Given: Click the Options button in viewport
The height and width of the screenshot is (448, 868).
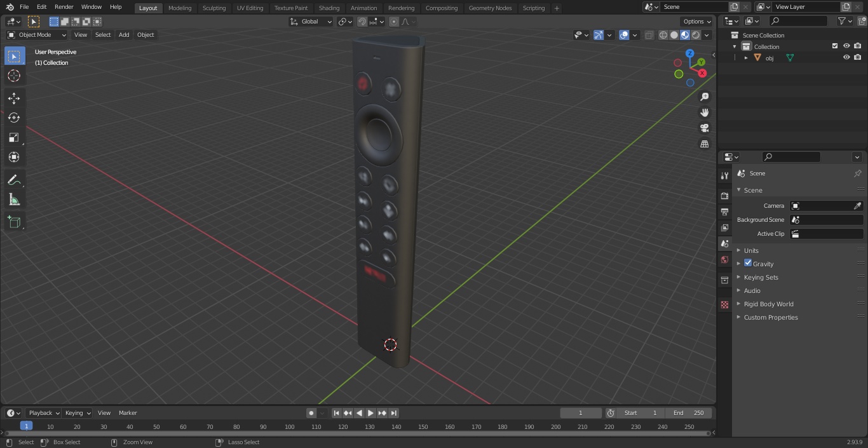Looking at the screenshot, I should click(x=697, y=22).
